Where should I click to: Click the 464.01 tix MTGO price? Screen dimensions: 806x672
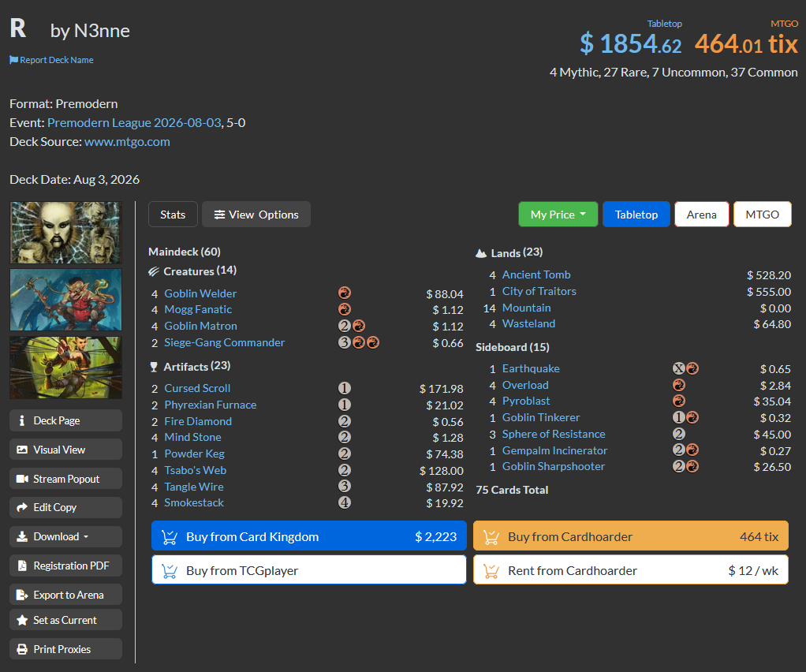pos(746,43)
